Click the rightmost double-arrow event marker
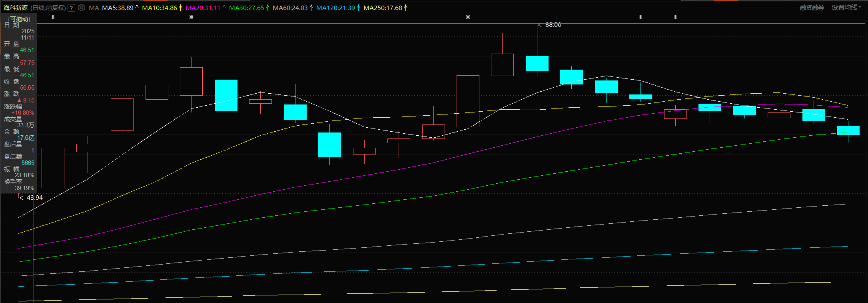The width and height of the screenshot is (868, 303). tap(675, 17)
